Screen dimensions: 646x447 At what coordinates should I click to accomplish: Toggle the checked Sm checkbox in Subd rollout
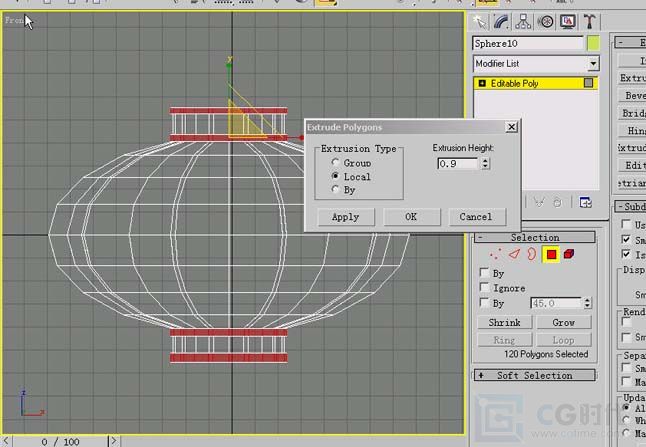(626, 239)
